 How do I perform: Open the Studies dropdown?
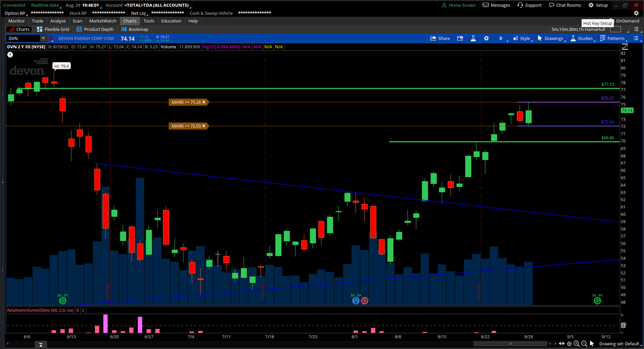(582, 38)
